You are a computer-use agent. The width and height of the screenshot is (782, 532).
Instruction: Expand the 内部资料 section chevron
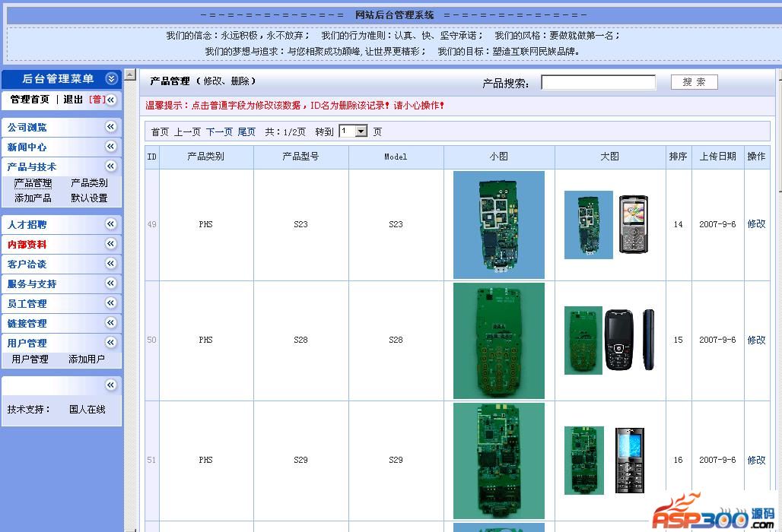[x=111, y=244]
